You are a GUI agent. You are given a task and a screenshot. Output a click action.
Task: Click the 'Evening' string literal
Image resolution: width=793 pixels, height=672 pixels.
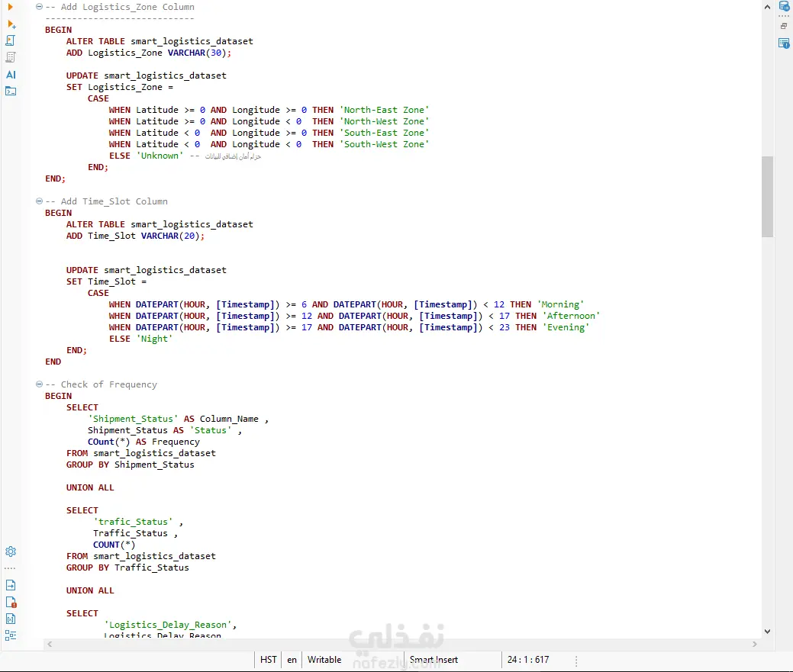(x=566, y=327)
